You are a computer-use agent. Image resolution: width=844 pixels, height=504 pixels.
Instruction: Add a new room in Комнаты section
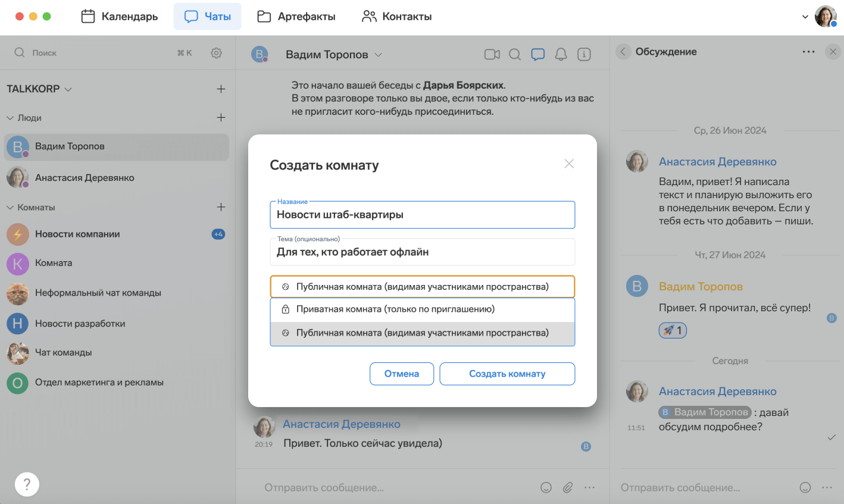click(221, 207)
